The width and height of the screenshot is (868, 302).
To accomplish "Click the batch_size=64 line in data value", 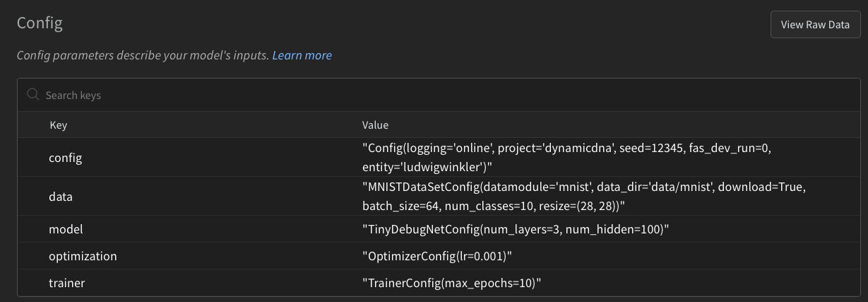I will 494,205.
